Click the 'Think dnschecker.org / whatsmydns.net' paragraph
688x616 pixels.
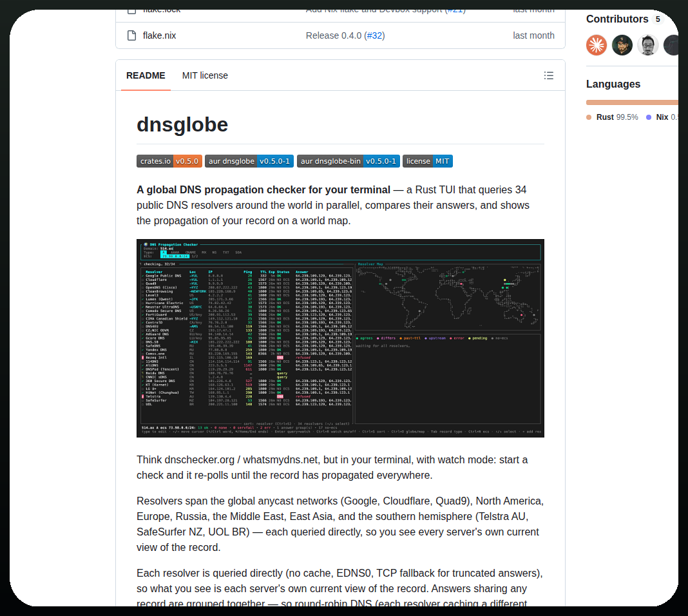[332, 467]
